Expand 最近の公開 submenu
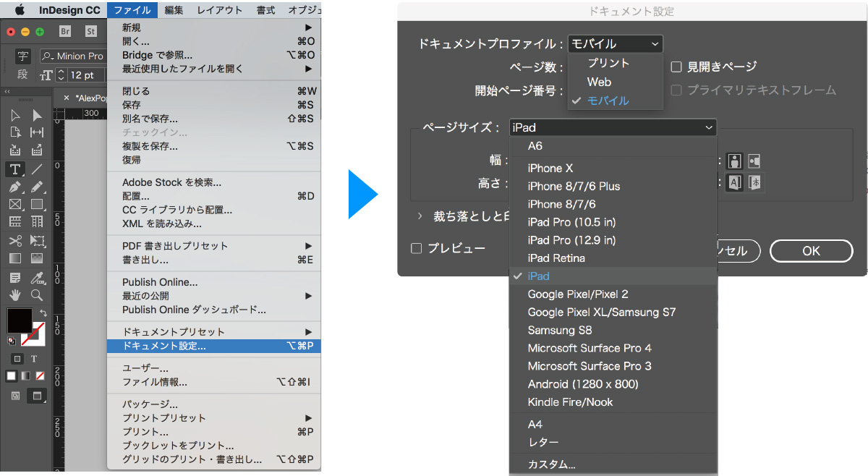Screen dimensions: 868x476 (x=213, y=296)
